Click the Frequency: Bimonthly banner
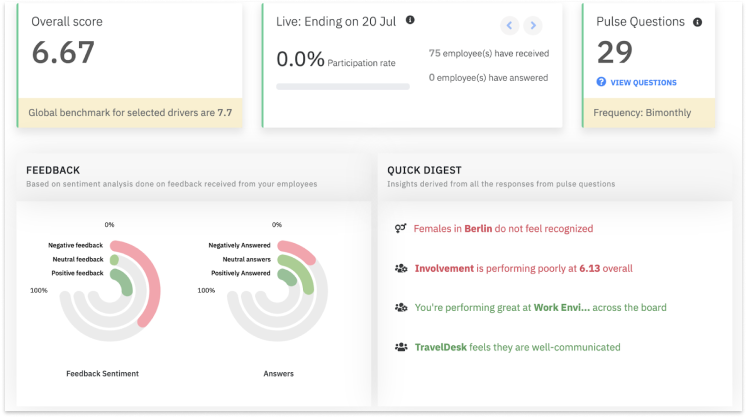Viewport: 747px width, 417px height. [x=663, y=113]
